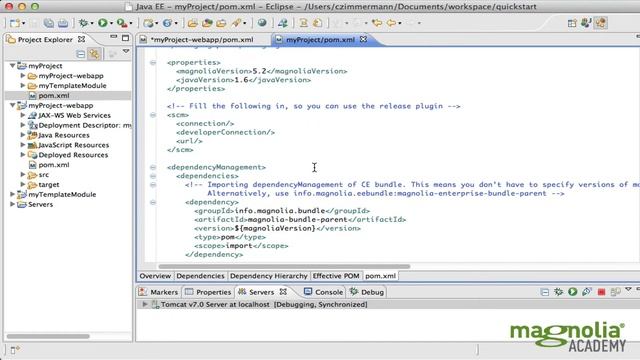This screenshot has height=360, width=640.
Task: Collapse the scm element fold marker
Action: tap(153, 115)
